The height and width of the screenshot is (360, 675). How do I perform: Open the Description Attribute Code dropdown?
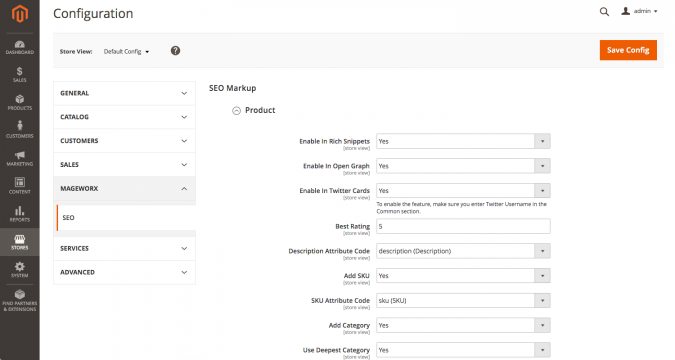(463, 251)
